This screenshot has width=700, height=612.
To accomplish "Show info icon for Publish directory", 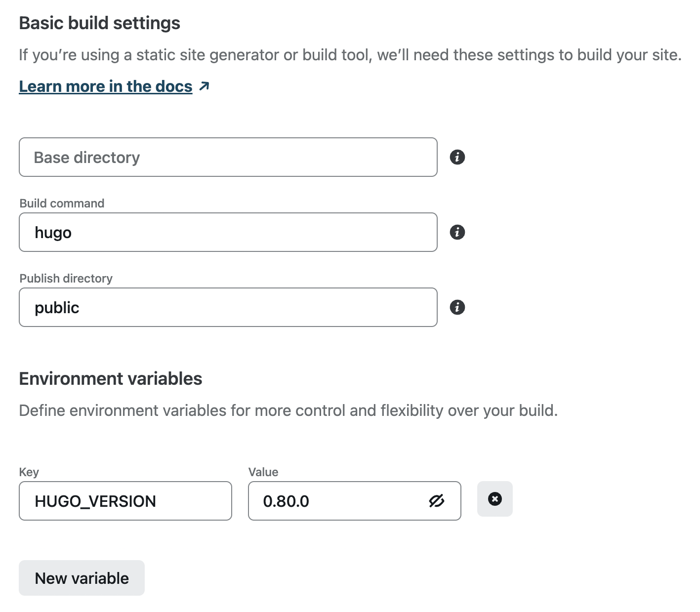I will point(457,307).
